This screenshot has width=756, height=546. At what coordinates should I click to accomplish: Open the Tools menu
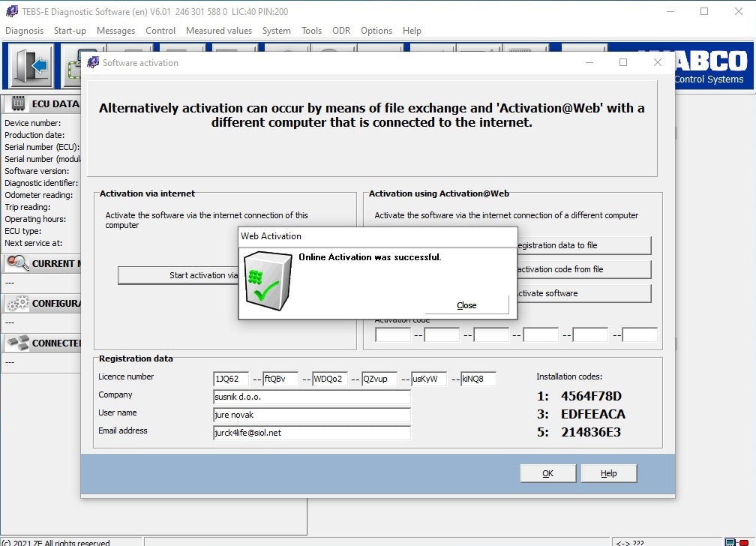tap(311, 31)
